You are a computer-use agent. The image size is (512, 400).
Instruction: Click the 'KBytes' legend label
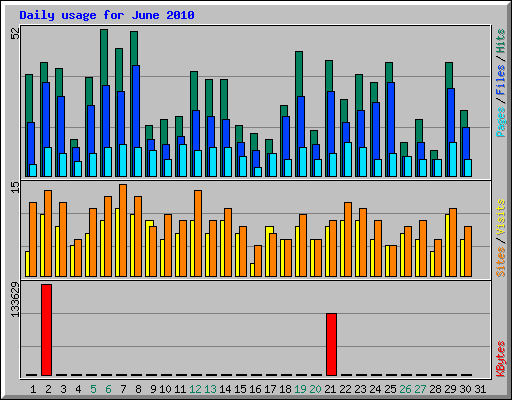(x=501, y=359)
